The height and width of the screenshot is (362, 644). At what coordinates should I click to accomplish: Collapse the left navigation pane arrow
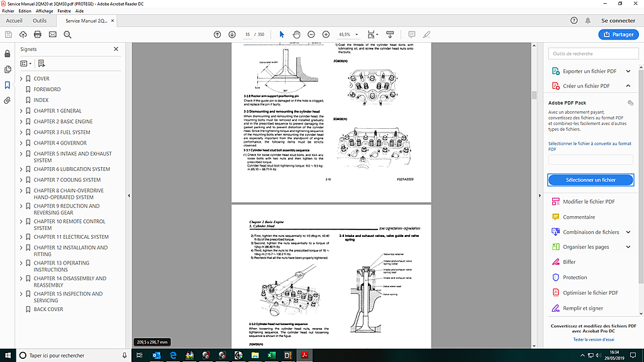(x=129, y=196)
